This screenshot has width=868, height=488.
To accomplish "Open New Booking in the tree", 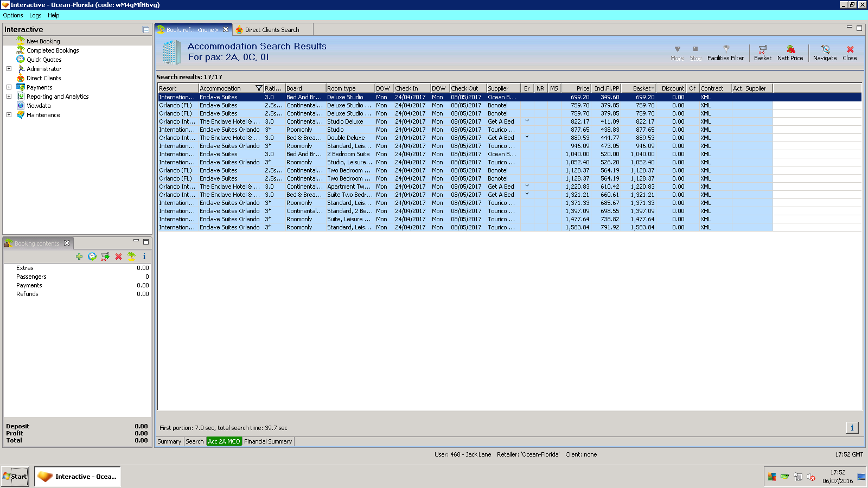I will click(x=43, y=41).
